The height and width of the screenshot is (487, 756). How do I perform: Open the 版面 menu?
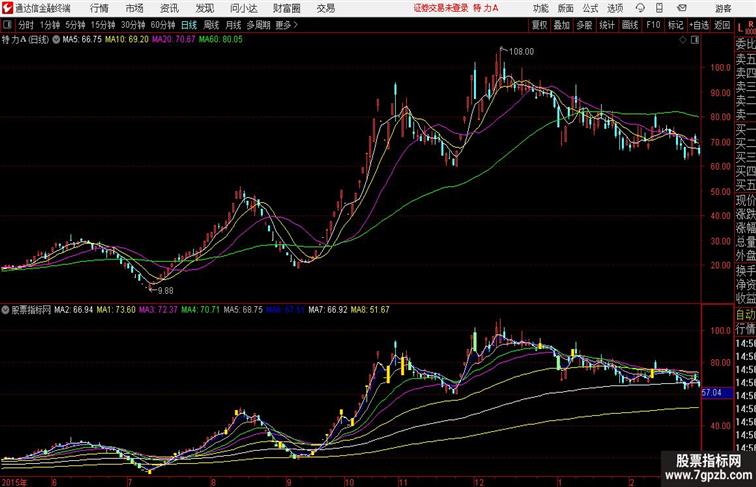click(x=565, y=8)
